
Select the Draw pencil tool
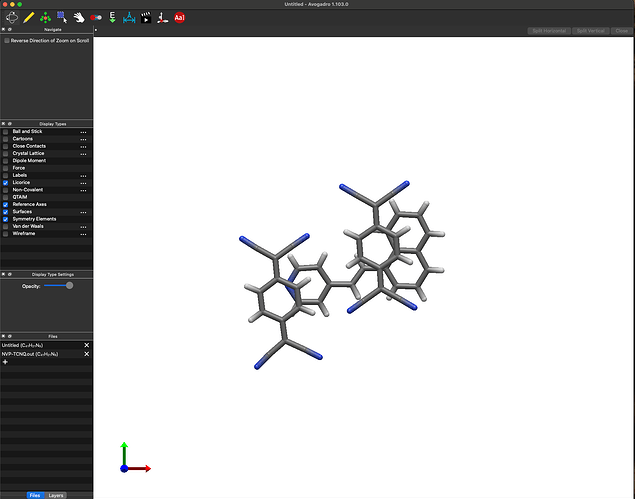[x=28, y=17]
